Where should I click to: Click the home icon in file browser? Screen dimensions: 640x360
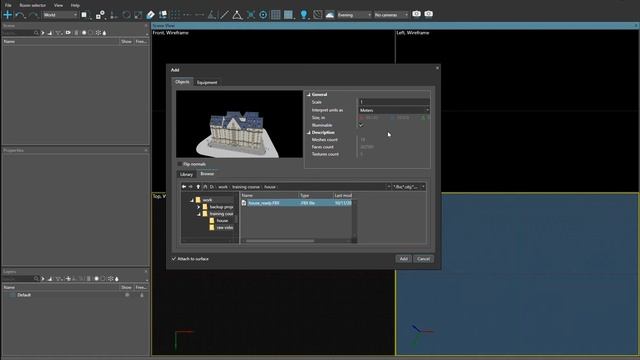point(205,187)
